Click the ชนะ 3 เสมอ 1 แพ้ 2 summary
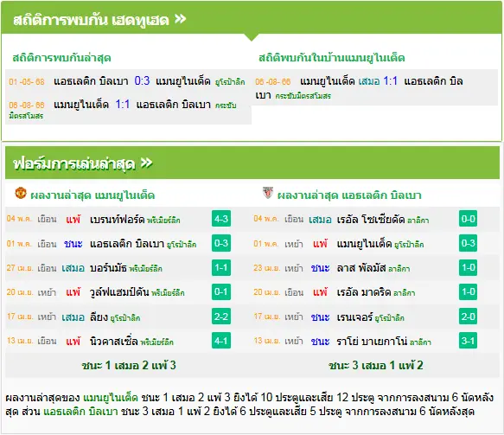This screenshot has height=435, width=504. [x=376, y=366]
